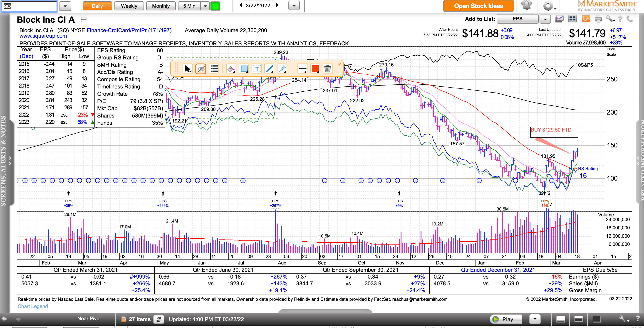The width and height of the screenshot is (644, 328).
Task: Select the text box annotation tool
Action: [x=257, y=69]
